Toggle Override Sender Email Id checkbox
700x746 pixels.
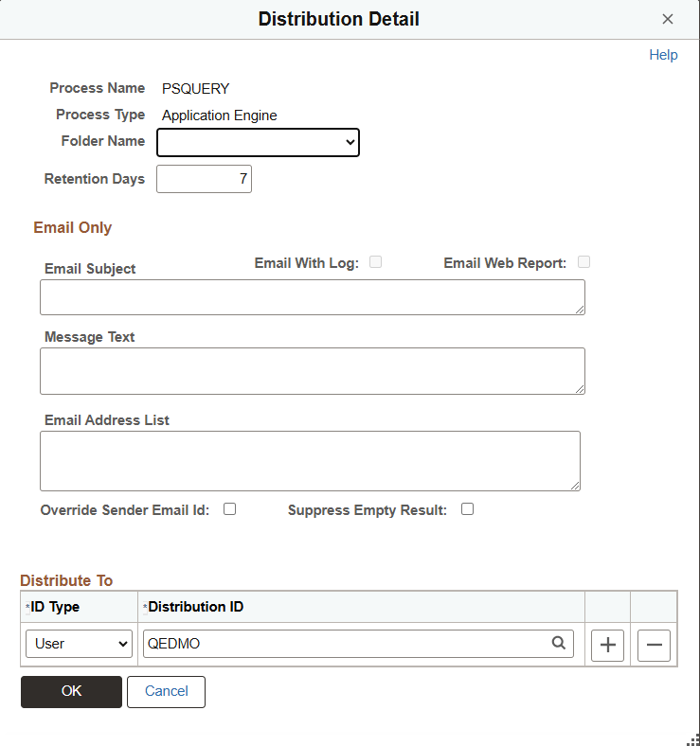point(229,509)
